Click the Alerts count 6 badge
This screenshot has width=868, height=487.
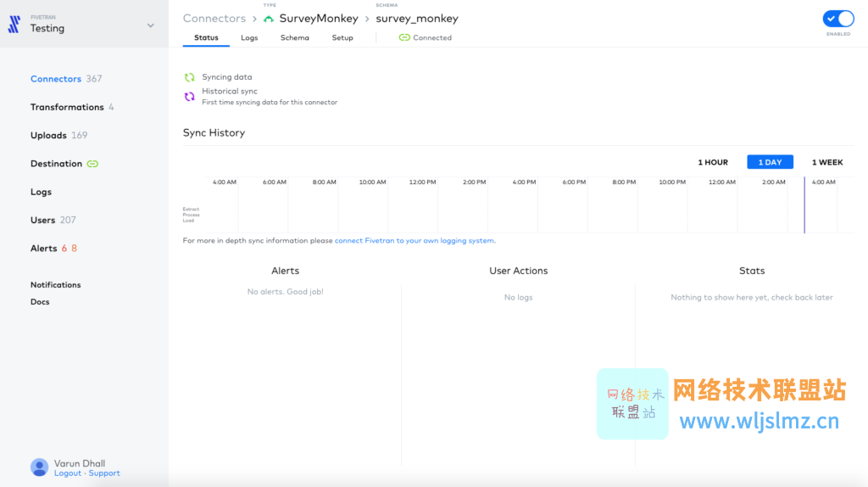pyautogui.click(x=64, y=249)
